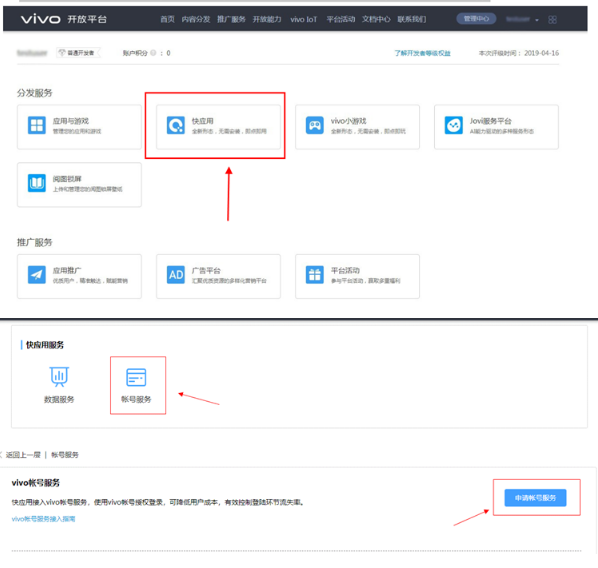Screen dimensions: 598x568
Task: Click 联系我们 in navigation bar
Action: point(412,19)
